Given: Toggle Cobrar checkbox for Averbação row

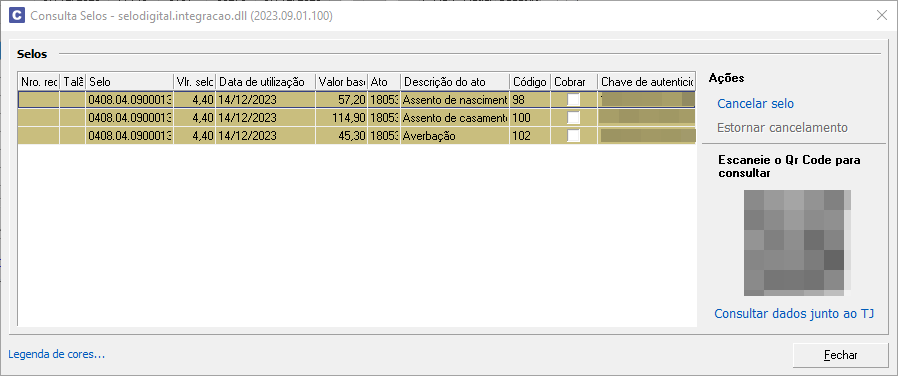Looking at the screenshot, I should tap(573, 136).
